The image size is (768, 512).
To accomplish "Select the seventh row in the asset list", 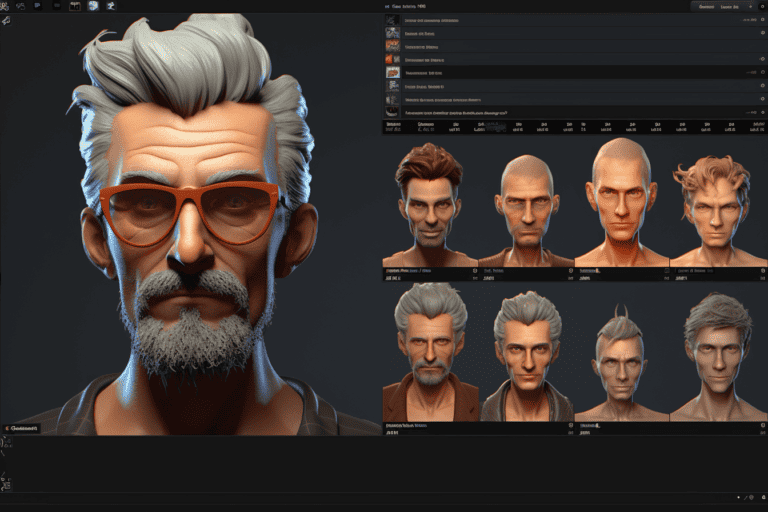I will tap(575, 99).
